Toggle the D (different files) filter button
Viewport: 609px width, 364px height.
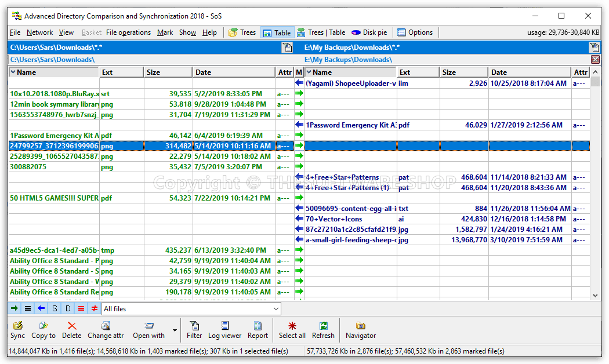[67, 308]
